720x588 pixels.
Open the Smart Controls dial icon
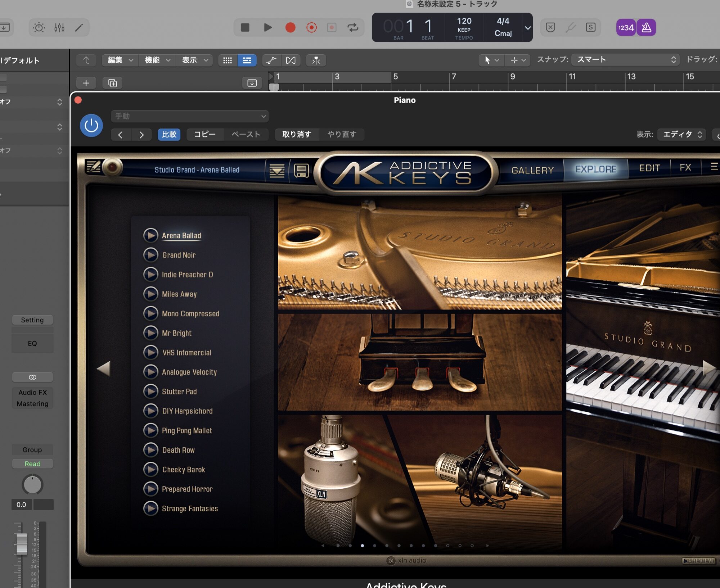click(39, 27)
